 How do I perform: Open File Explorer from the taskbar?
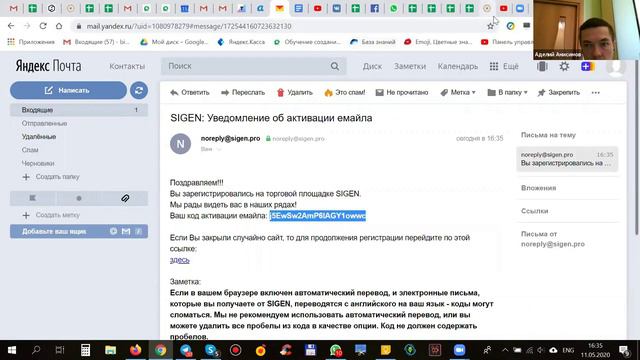(x=110, y=350)
